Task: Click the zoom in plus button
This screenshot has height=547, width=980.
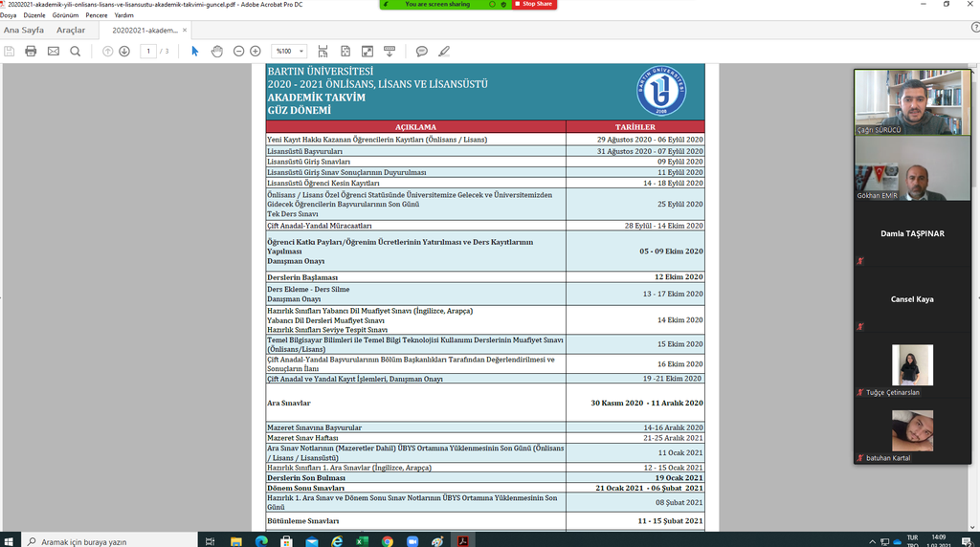Action: click(256, 51)
